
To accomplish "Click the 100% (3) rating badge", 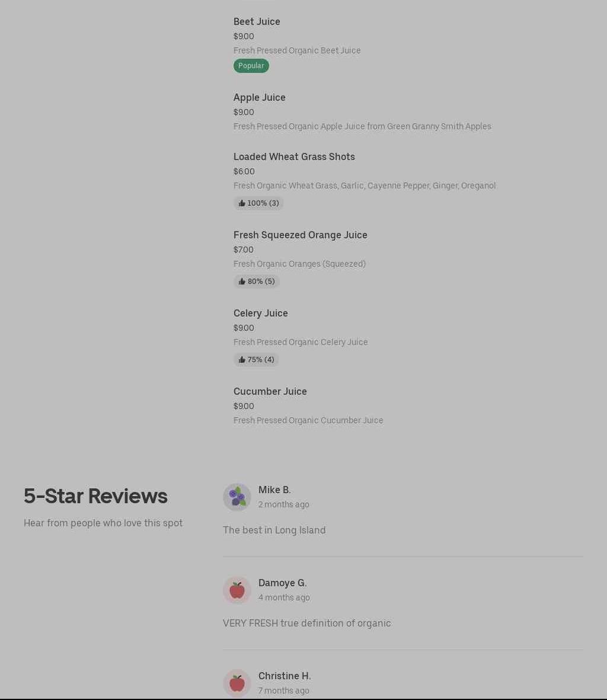I will (263, 203).
